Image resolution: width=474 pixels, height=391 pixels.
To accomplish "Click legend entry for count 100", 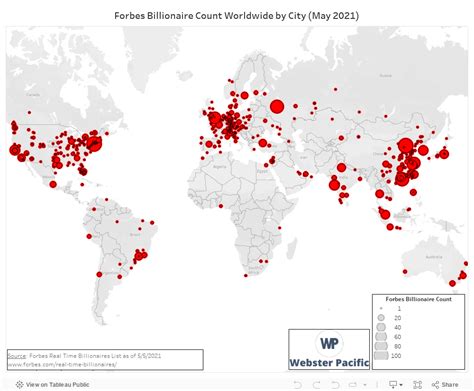I will 388,356.
